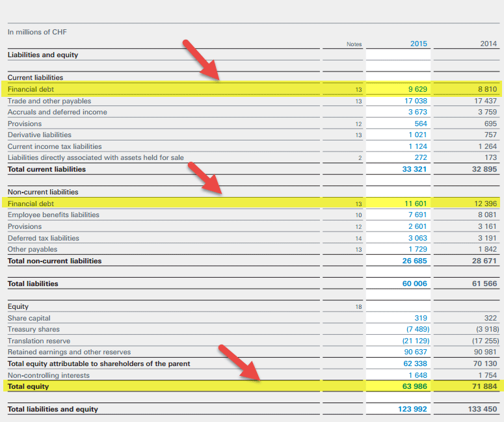The height and width of the screenshot is (422, 504).
Task: Select non-controlling interests value 1 648
Action: point(418,375)
